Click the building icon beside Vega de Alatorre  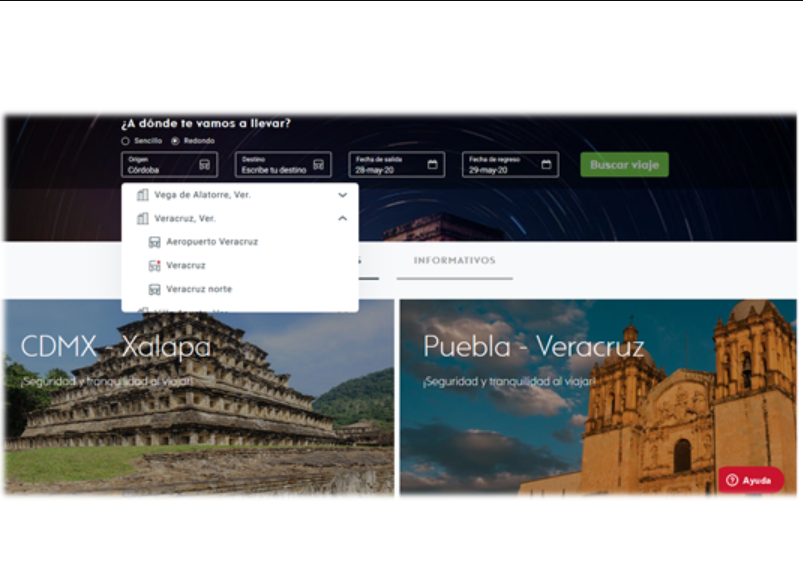pyautogui.click(x=142, y=195)
